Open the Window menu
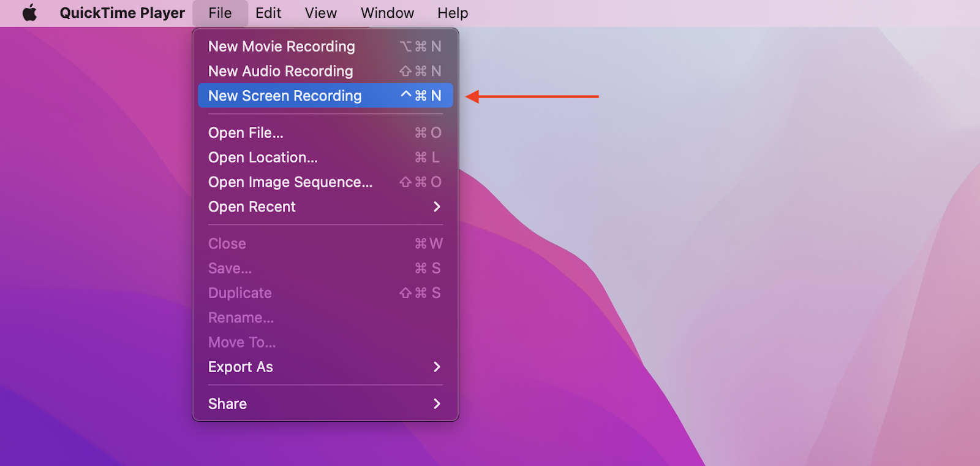 387,13
